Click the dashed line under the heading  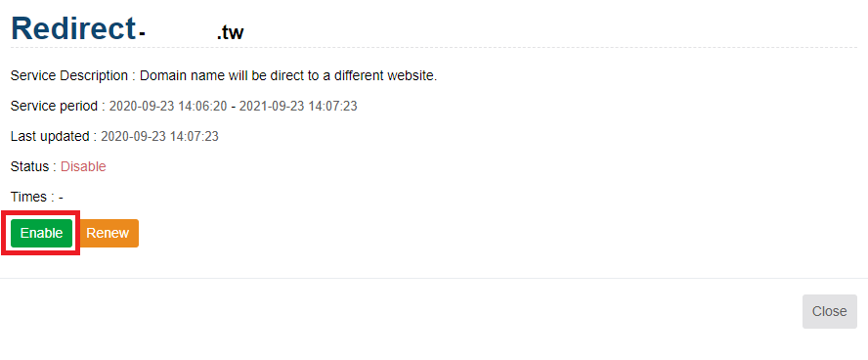click(x=434, y=48)
